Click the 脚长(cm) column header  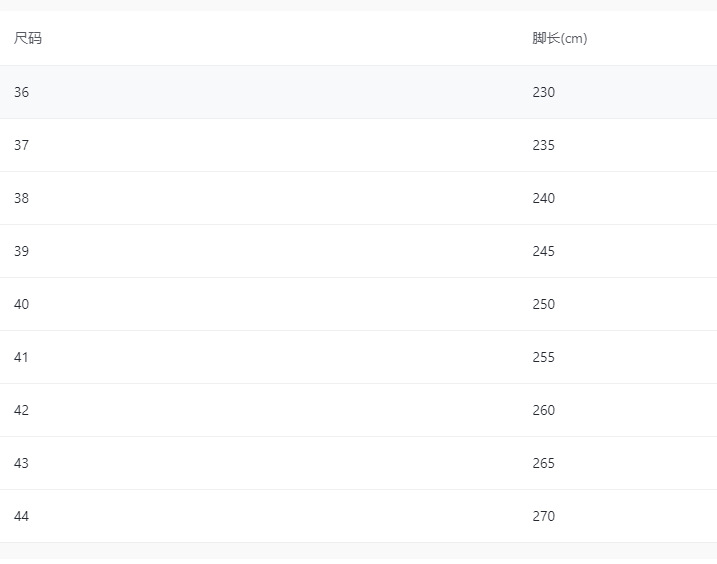pos(560,39)
